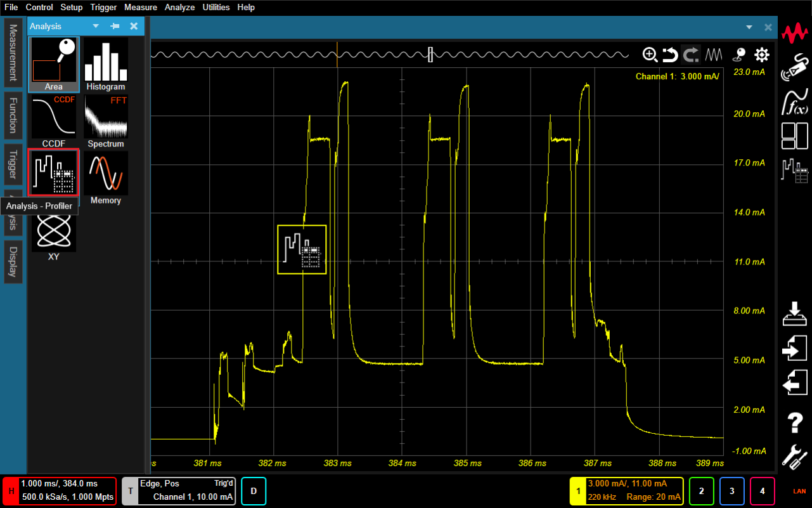Click the red H horizontal badge
812x508 pixels.
tap(11, 491)
